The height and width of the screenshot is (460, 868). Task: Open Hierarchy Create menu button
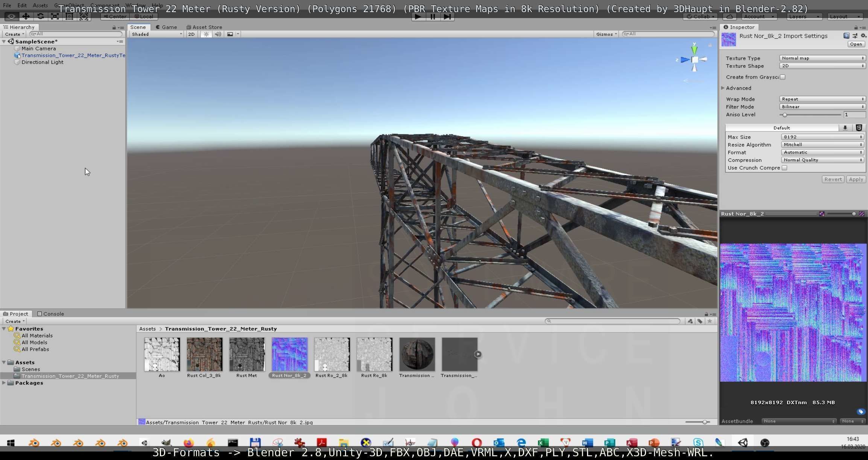click(x=15, y=34)
